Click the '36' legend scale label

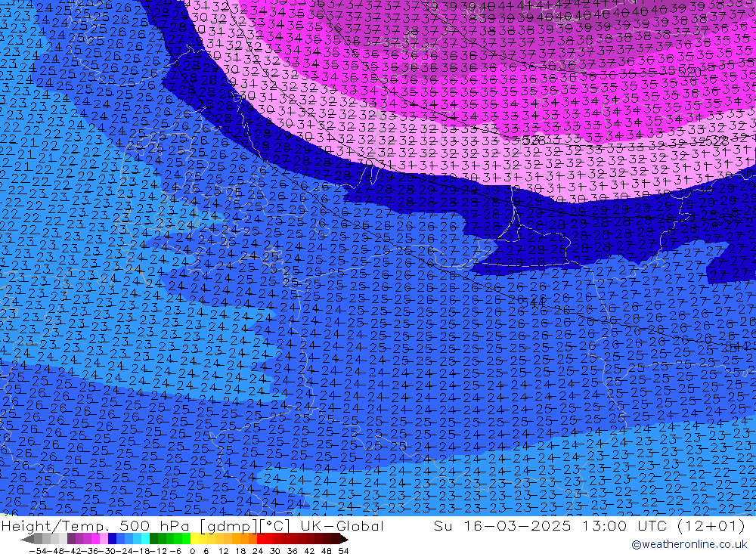[292, 551]
